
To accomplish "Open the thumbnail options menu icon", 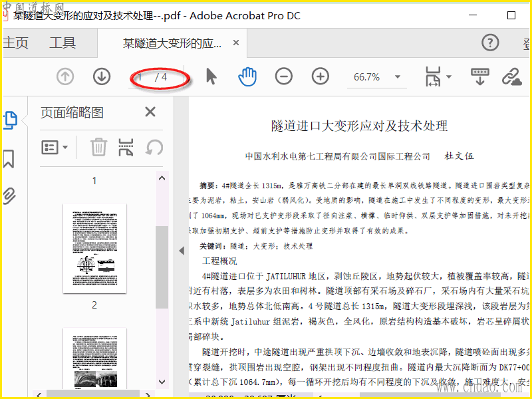I will (x=55, y=148).
